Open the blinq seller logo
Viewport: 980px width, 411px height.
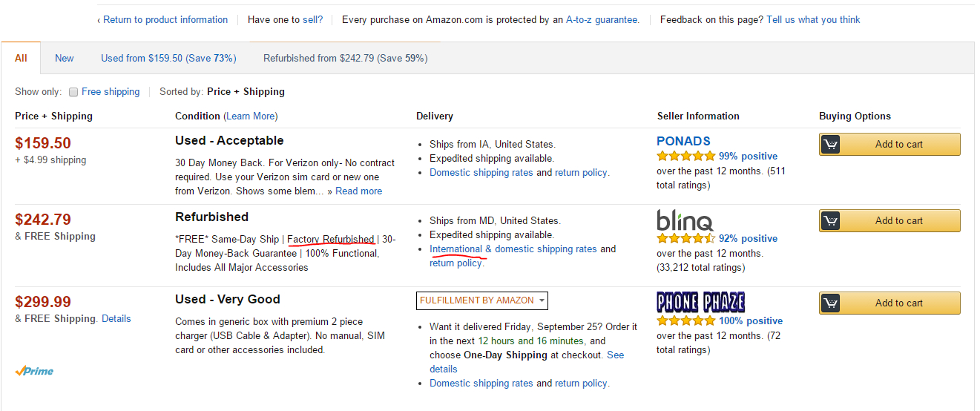tap(685, 220)
